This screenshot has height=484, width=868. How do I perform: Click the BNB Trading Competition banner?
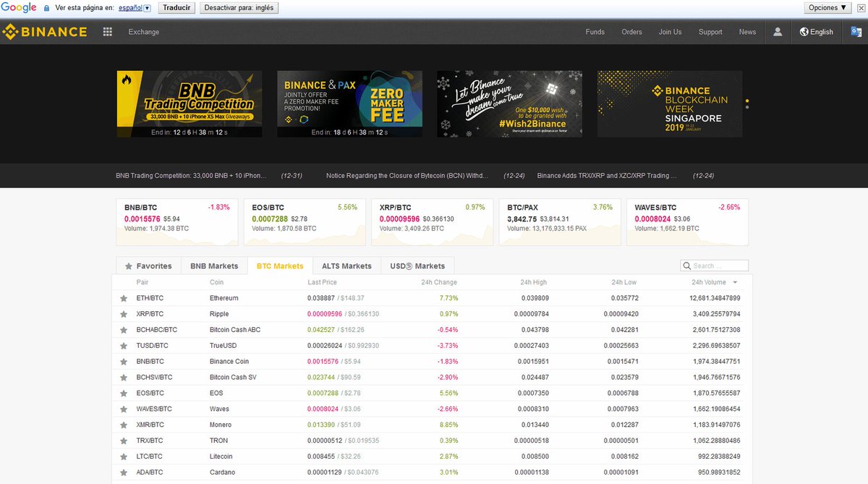pyautogui.click(x=190, y=103)
